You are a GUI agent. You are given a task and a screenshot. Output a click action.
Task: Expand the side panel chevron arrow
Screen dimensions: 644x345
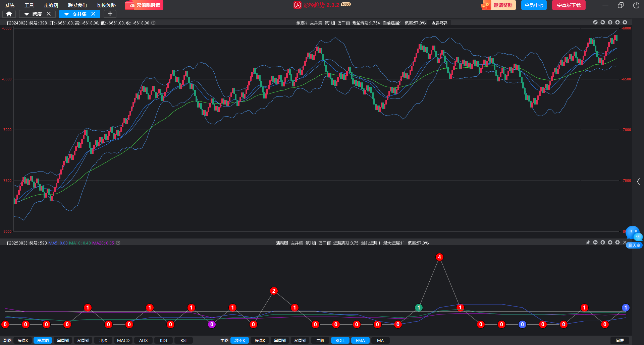point(638,182)
